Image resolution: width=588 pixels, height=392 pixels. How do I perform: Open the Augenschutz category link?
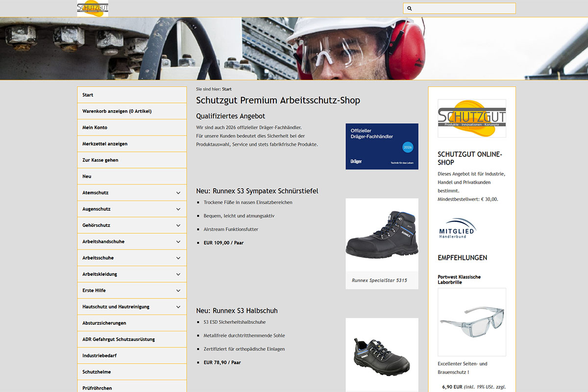[x=97, y=209]
